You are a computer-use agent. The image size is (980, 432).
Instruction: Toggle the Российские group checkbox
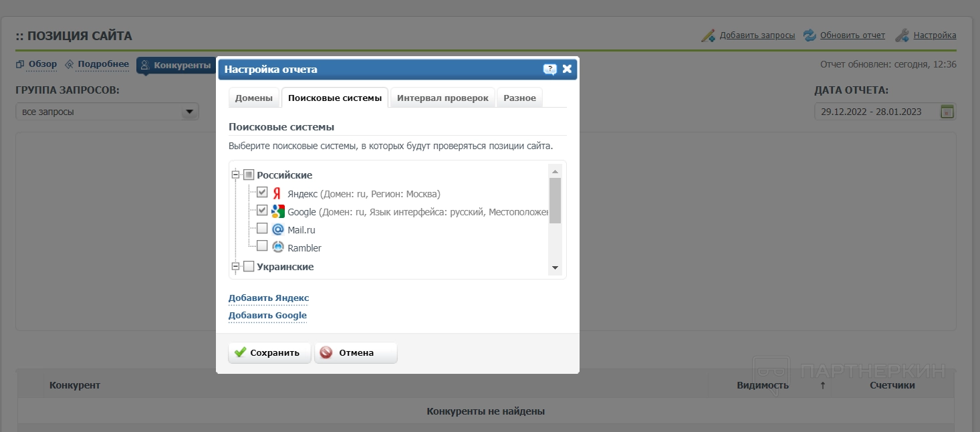tap(249, 175)
